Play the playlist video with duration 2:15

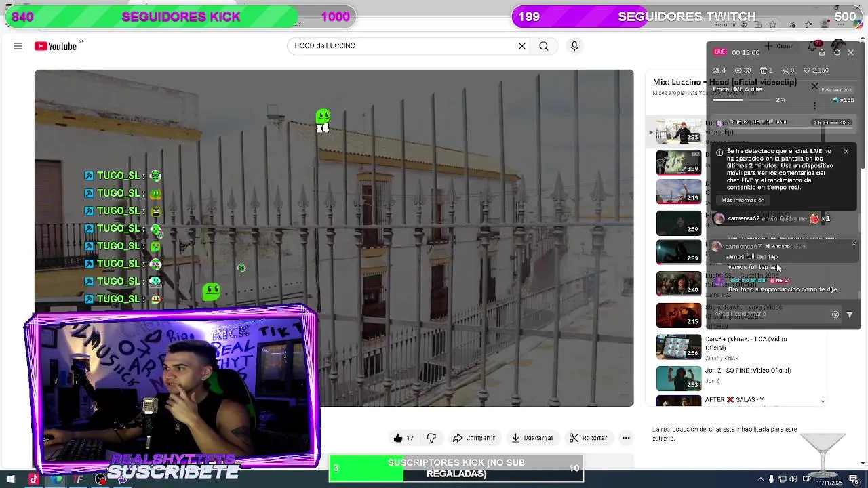(679, 315)
